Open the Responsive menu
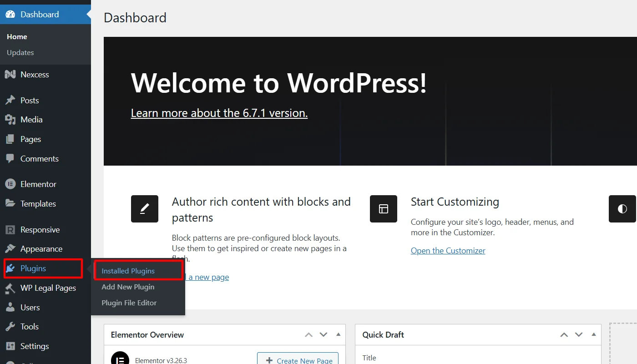Viewport: 637px width, 364px height. click(x=45, y=229)
